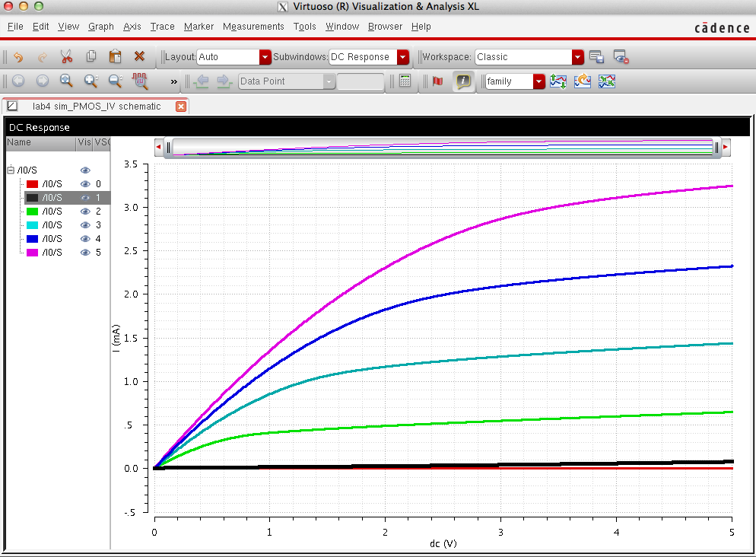
Task: Click the cyan color swatch for trace 3
Action: 32,225
